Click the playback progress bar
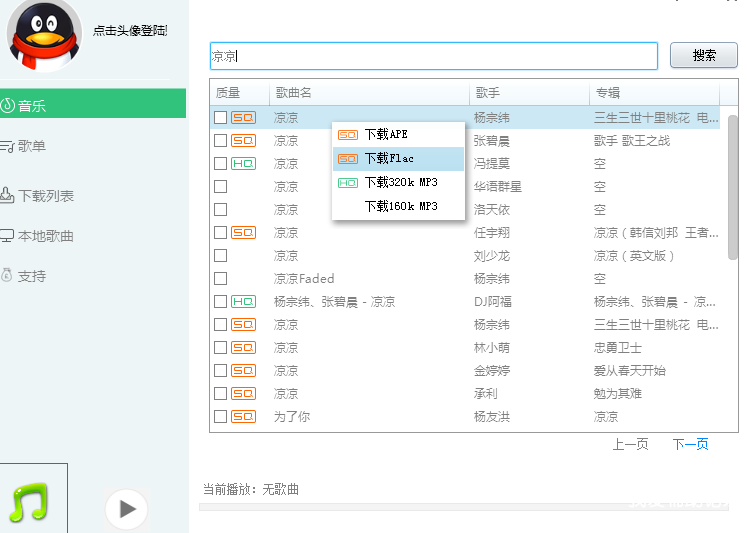 point(460,506)
